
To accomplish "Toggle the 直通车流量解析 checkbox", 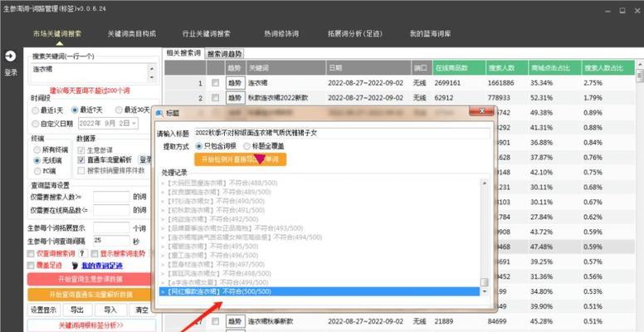I will (81, 160).
